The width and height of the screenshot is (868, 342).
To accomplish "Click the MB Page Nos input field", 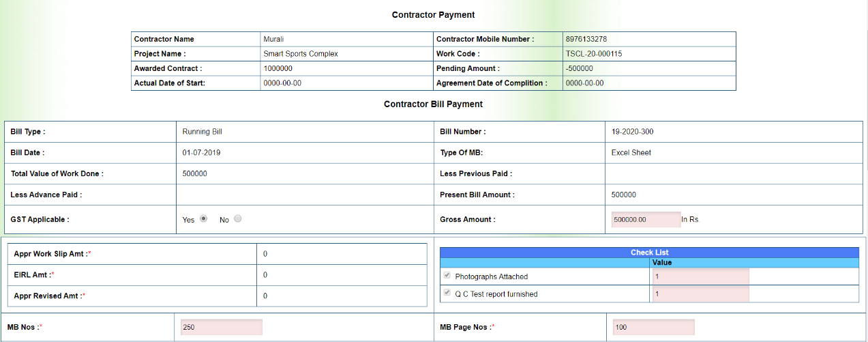I will tap(653, 327).
